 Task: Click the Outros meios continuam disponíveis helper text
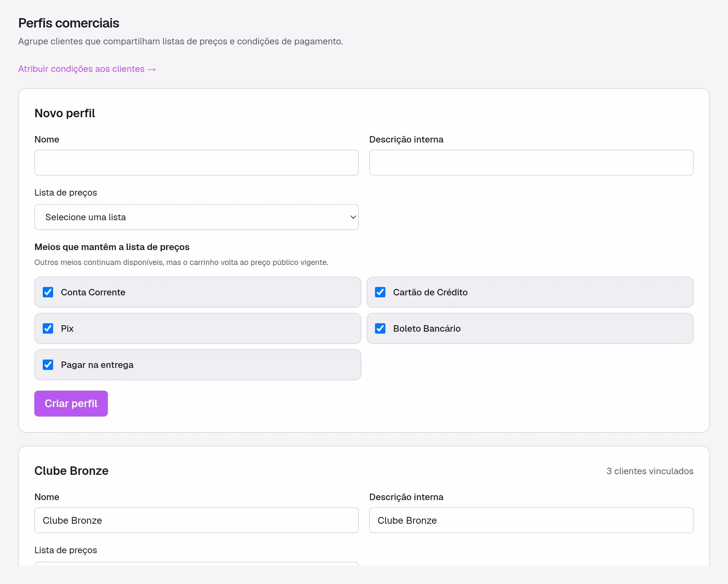pyautogui.click(x=181, y=262)
